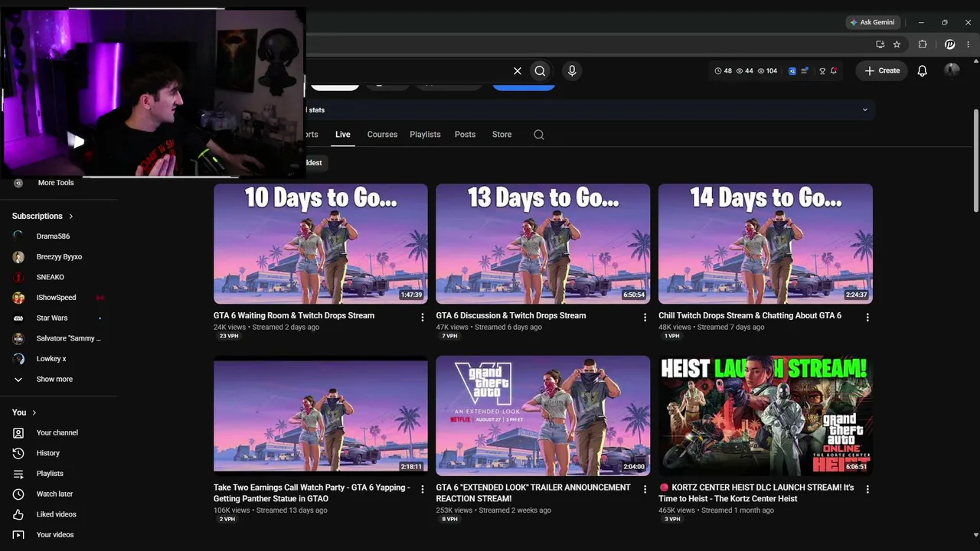This screenshot has width=980, height=551.
Task: Bookmark this page with the star icon
Action: coord(897,44)
